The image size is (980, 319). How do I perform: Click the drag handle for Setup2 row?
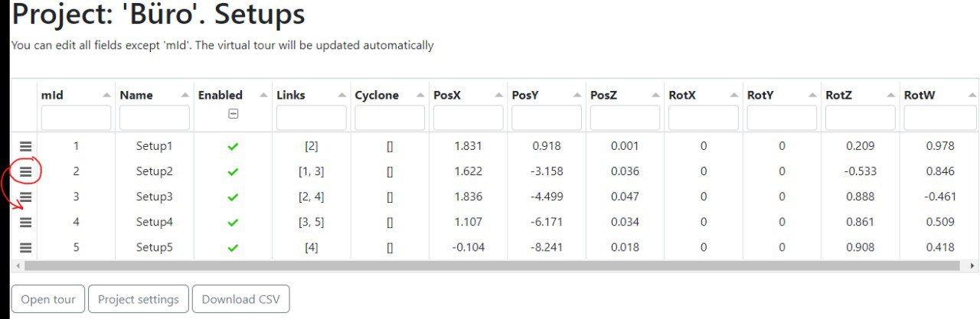(25, 171)
